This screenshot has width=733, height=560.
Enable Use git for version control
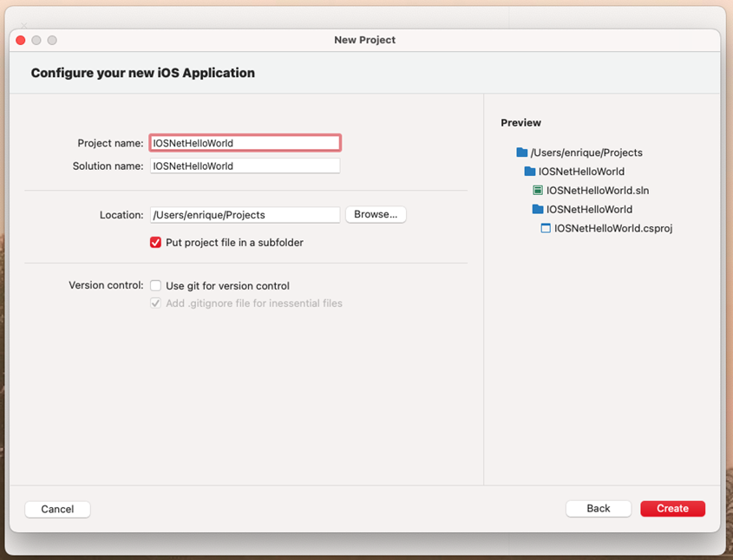155,285
